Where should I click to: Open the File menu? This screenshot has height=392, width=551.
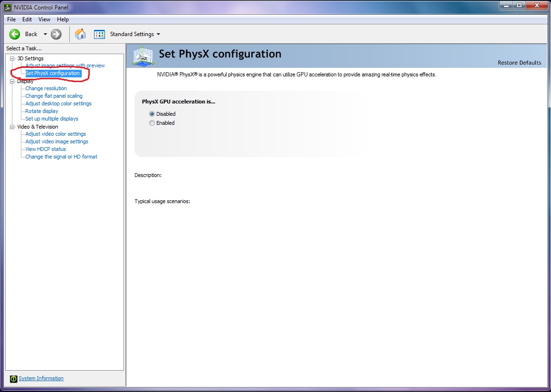click(11, 19)
